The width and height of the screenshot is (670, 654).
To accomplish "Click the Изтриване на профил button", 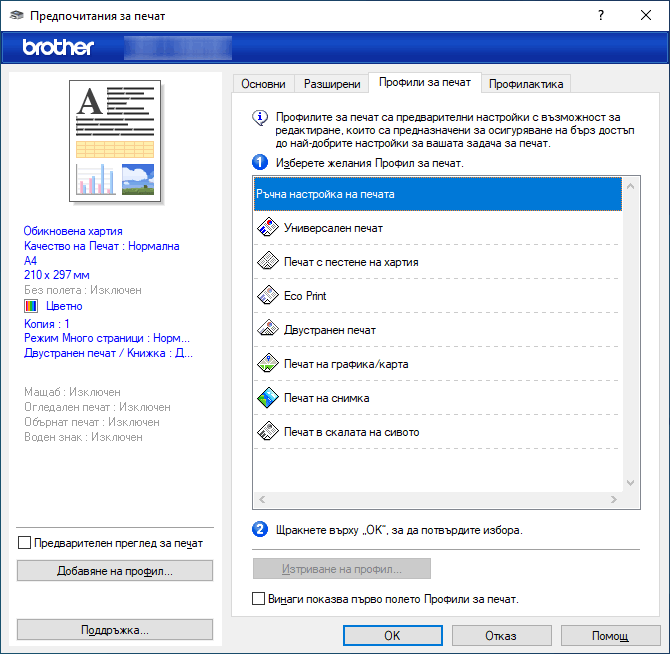I will tap(341, 569).
